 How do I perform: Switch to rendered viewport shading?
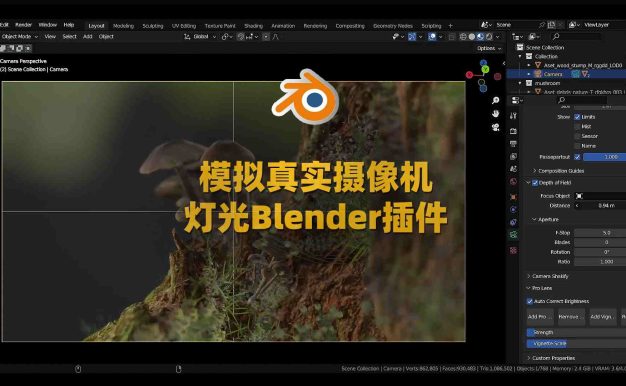point(489,37)
